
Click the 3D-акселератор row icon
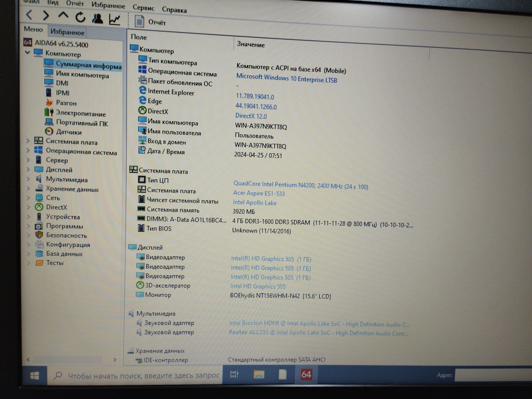click(x=140, y=285)
